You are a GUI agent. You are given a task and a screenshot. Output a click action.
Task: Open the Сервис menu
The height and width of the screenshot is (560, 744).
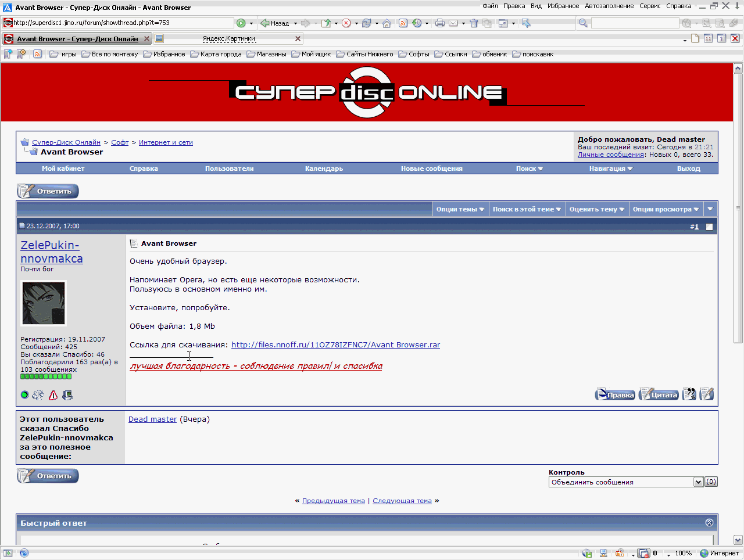click(x=650, y=6)
